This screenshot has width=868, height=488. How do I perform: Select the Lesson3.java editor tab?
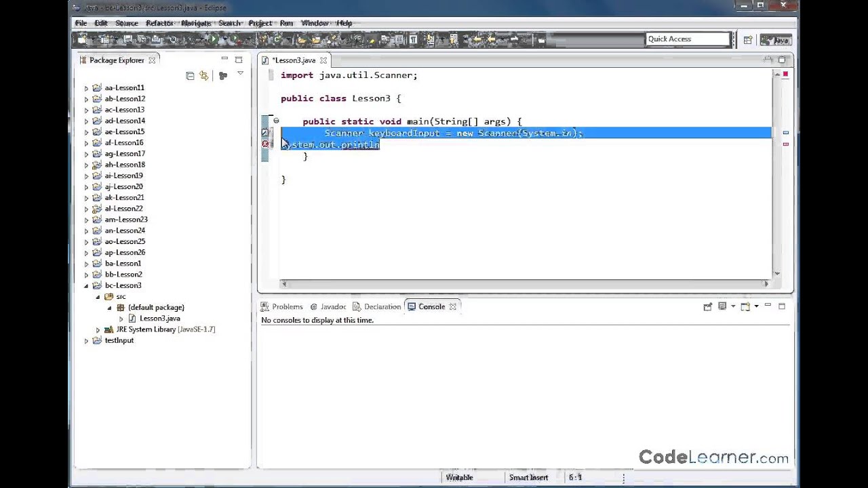click(294, 60)
